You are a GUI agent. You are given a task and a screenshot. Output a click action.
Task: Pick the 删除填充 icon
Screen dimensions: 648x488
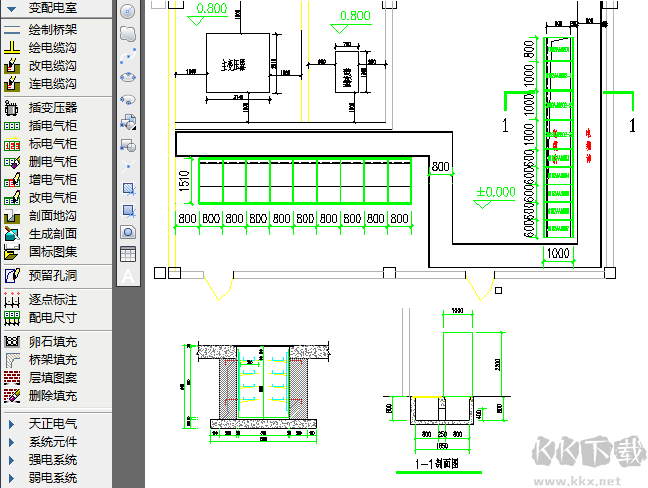[12, 396]
